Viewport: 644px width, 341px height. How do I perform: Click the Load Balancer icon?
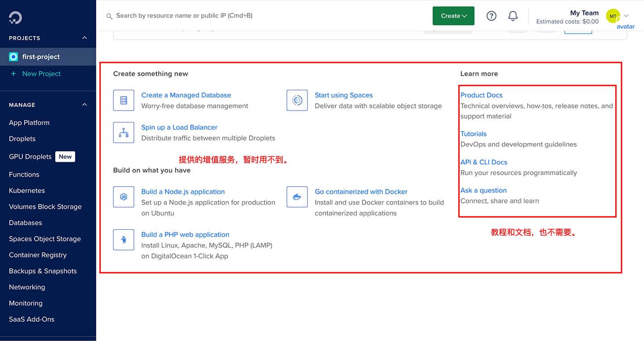coord(123,132)
